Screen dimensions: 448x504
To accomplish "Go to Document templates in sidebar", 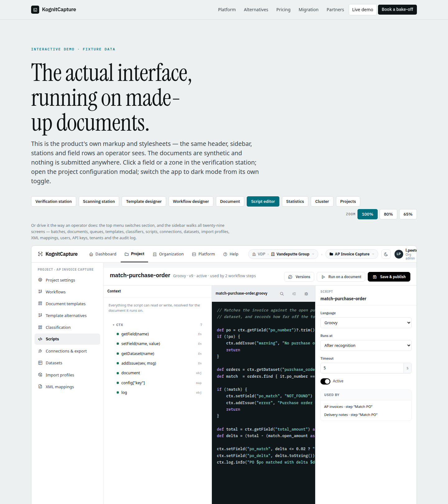I will (67, 304).
